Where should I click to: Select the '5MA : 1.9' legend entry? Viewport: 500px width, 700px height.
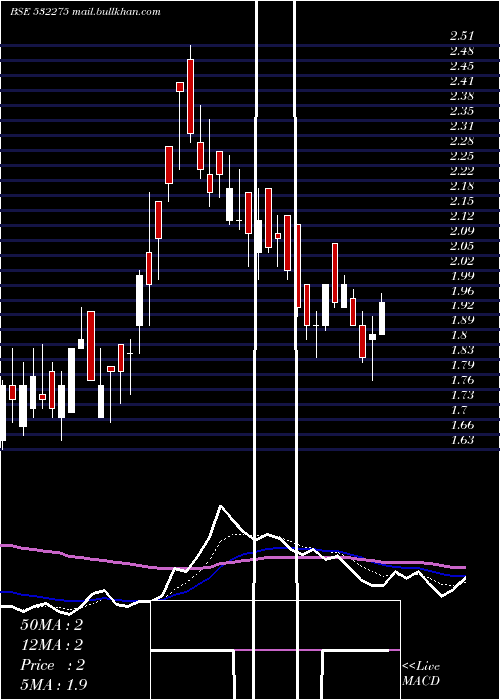pyautogui.click(x=54, y=684)
